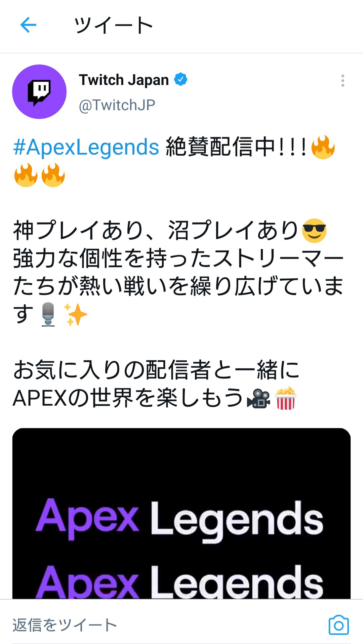Open the Apex Legends media thumbnail
Screen dimensions: 363x644
(x=182, y=513)
